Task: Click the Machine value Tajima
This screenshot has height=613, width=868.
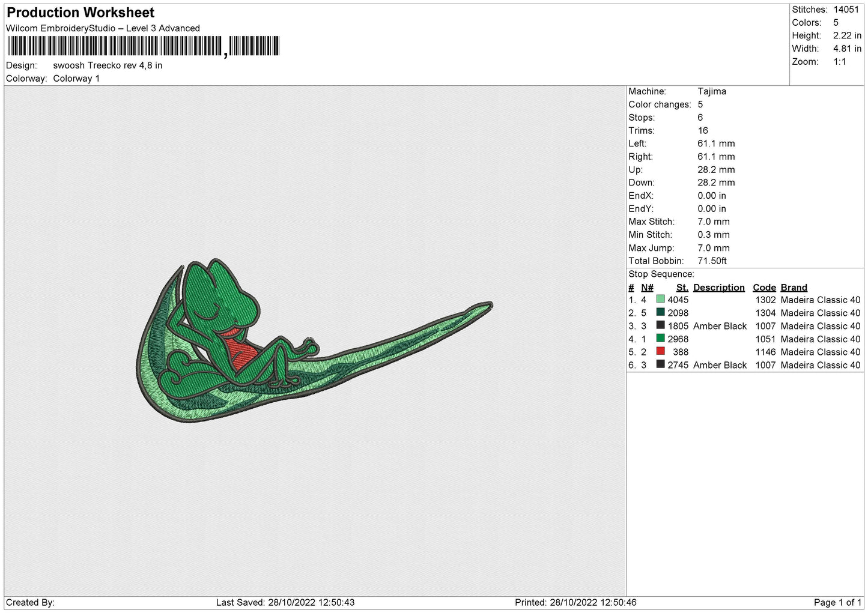Action: 712,91
